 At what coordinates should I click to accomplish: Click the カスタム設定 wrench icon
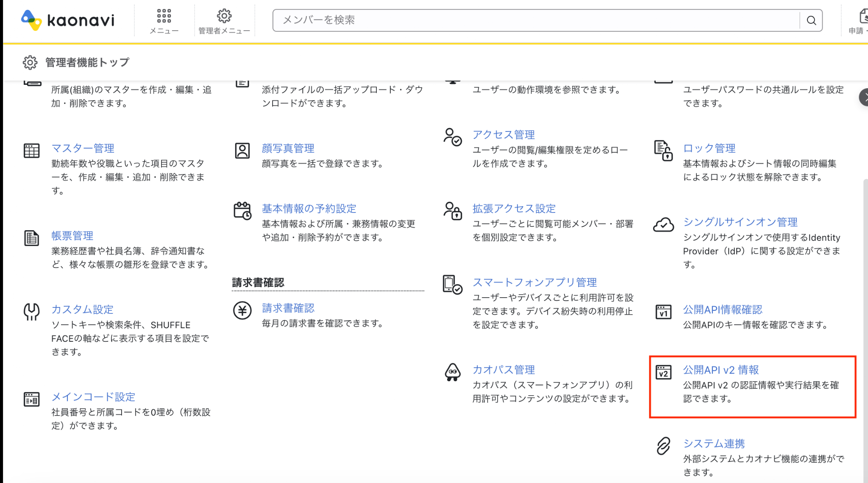(x=31, y=312)
